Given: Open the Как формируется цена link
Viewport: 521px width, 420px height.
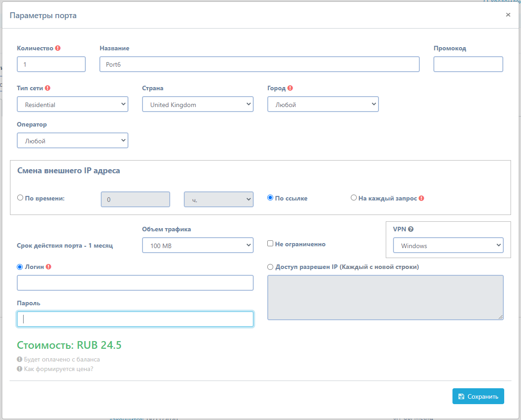Looking at the screenshot, I should 59,369.
